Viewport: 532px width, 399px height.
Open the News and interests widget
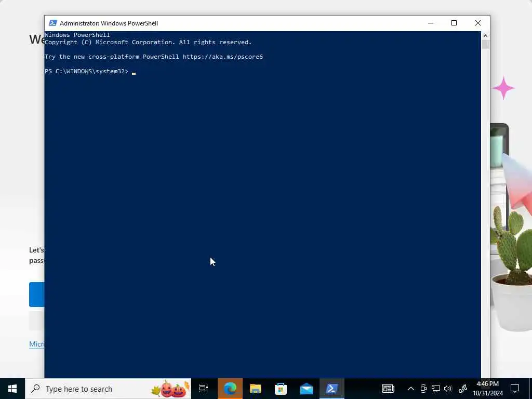pyautogui.click(x=388, y=389)
